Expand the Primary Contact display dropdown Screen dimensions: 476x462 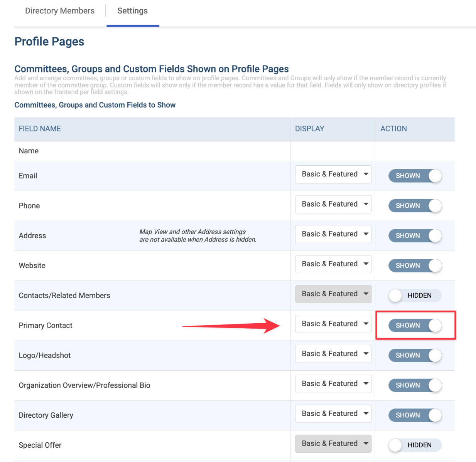pyautogui.click(x=333, y=324)
